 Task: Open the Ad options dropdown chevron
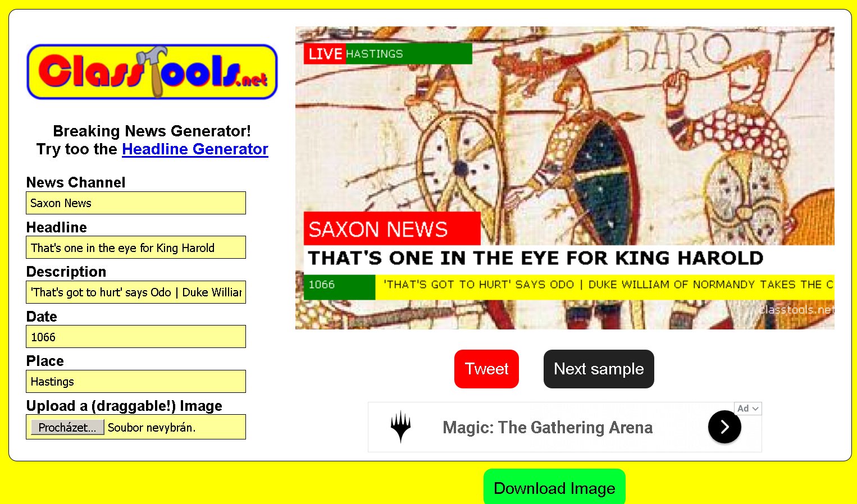(x=755, y=409)
